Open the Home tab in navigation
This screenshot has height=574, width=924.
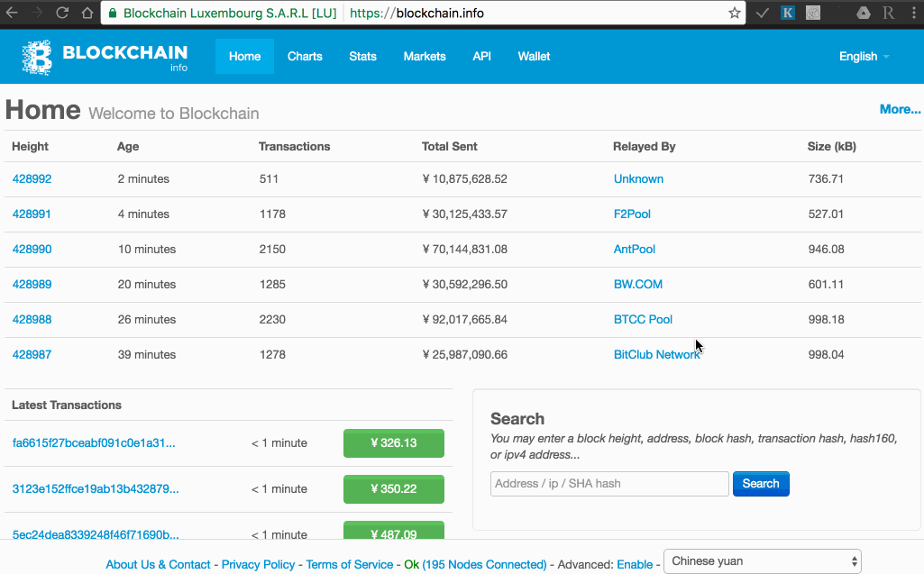click(x=244, y=57)
